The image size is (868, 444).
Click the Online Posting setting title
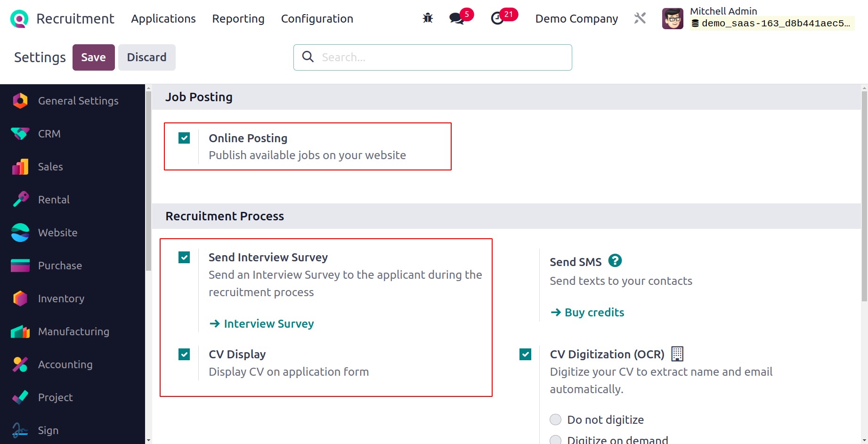tap(248, 138)
